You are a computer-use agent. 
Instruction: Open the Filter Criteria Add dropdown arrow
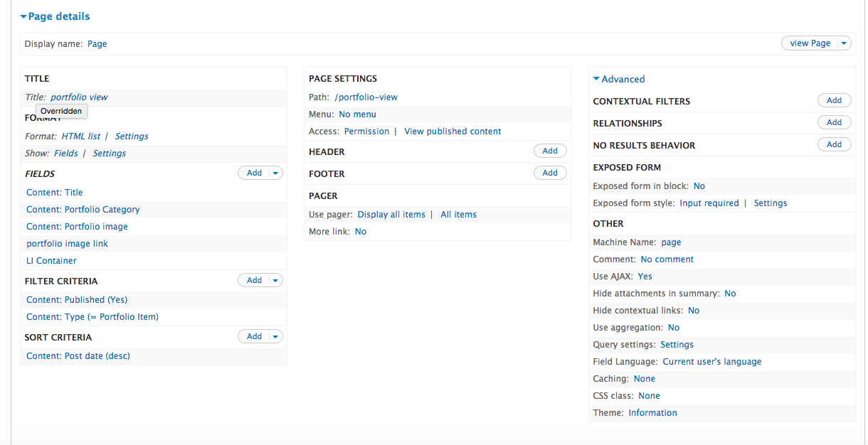276,280
